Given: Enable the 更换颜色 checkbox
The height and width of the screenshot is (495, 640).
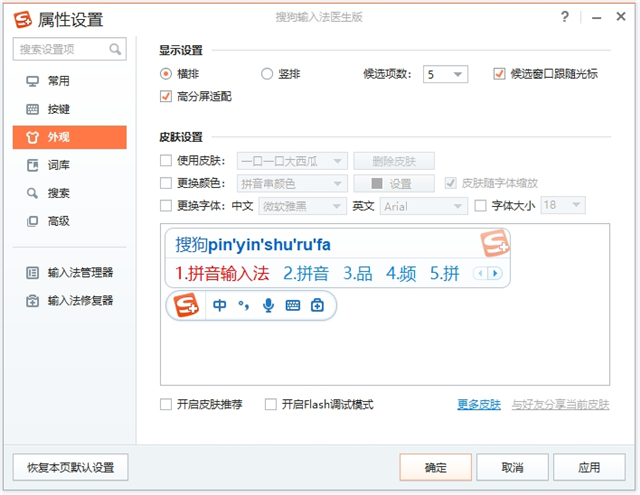Looking at the screenshot, I should pyautogui.click(x=166, y=183).
